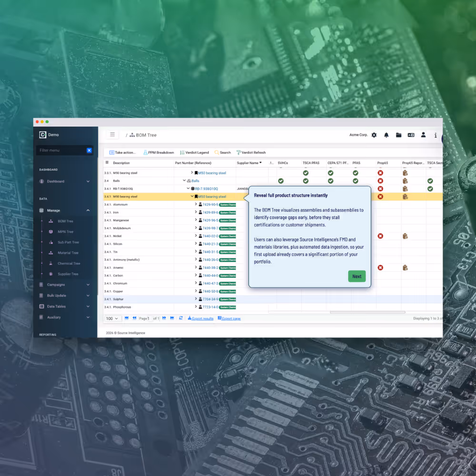Collapse the Balls tree node

pyautogui.click(x=184, y=180)
